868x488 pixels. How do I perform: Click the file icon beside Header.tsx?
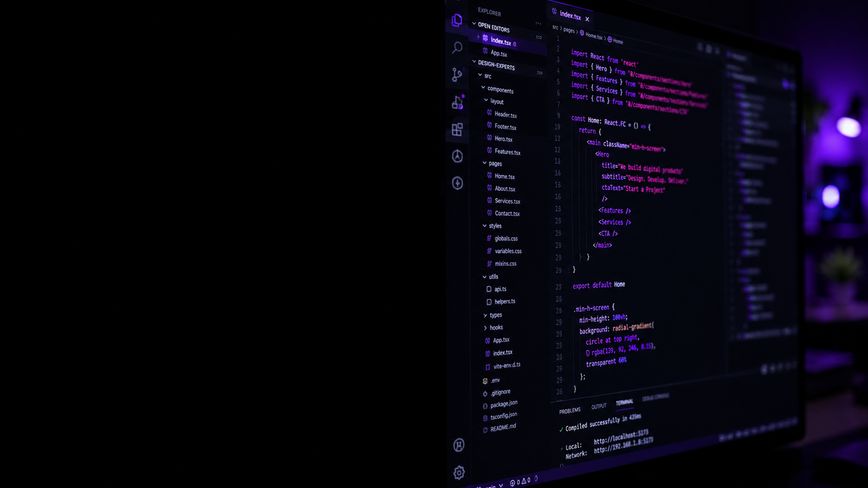click(489, 113)
